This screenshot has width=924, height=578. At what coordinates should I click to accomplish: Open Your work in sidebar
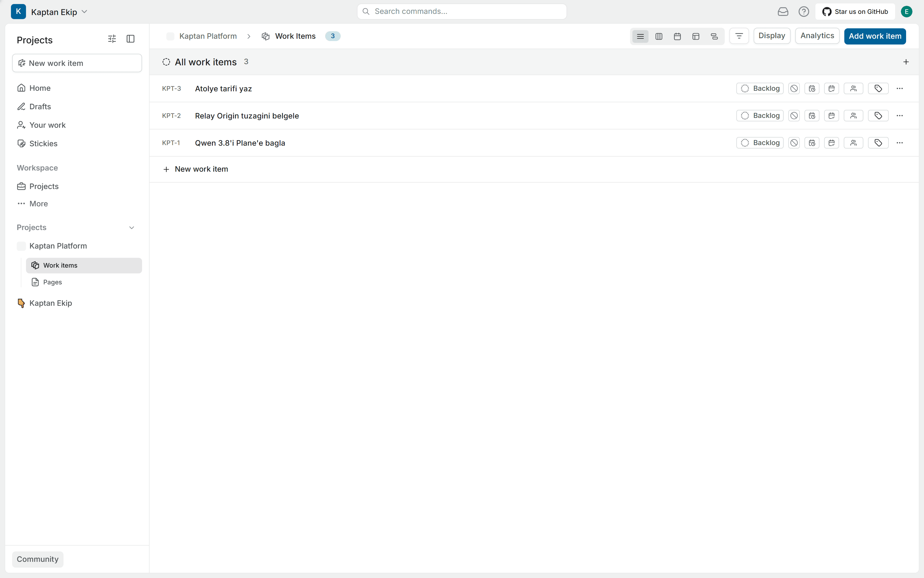point(77,125)
